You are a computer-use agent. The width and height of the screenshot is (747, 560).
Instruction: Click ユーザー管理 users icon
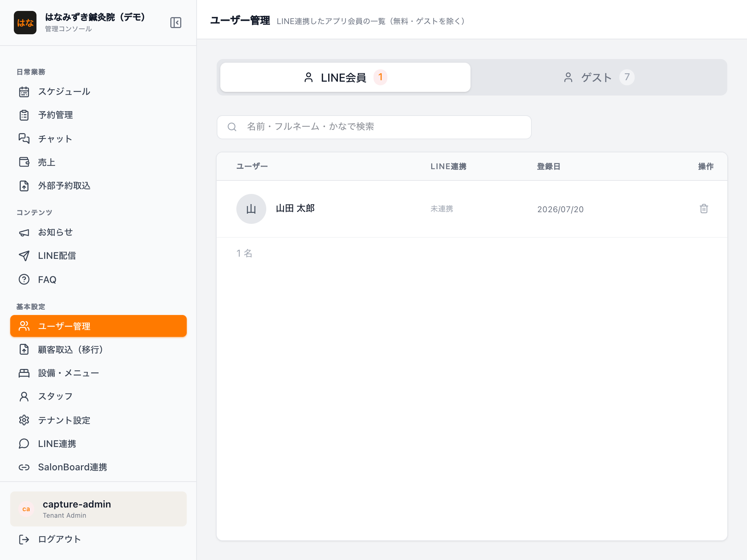click(x=24, y=326)
